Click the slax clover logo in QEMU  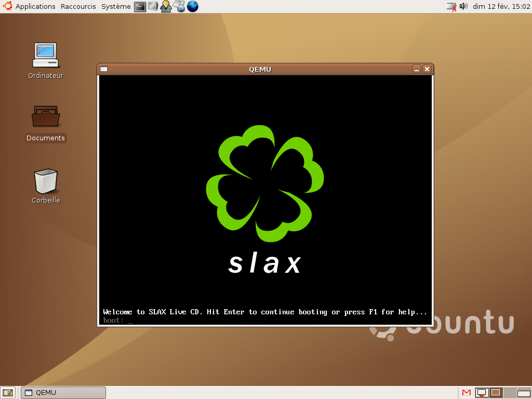[265, 183]
